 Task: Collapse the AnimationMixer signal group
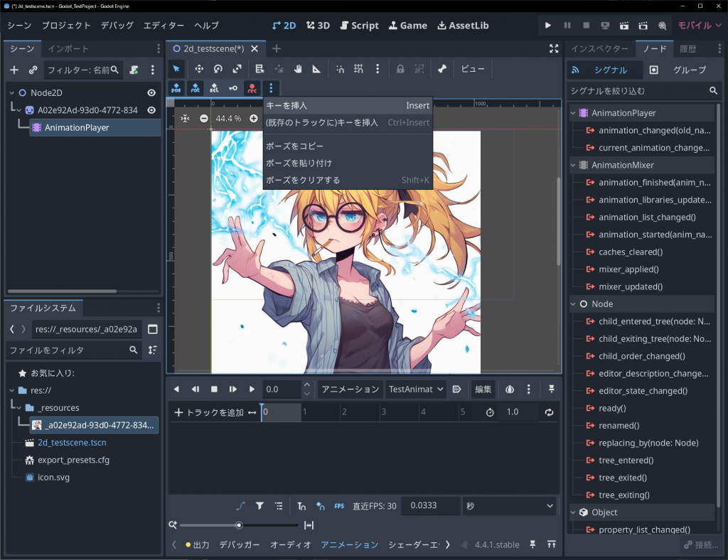(575, 165)
